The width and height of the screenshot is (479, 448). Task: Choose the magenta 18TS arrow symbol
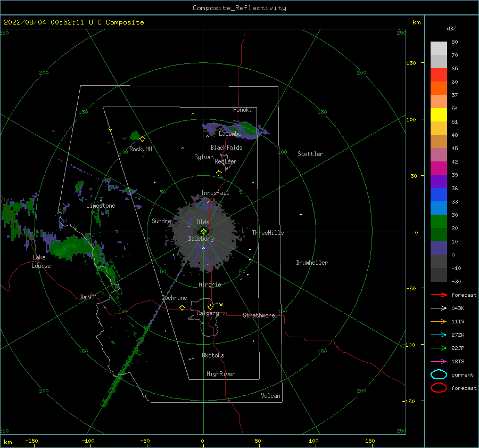(439, 362)
